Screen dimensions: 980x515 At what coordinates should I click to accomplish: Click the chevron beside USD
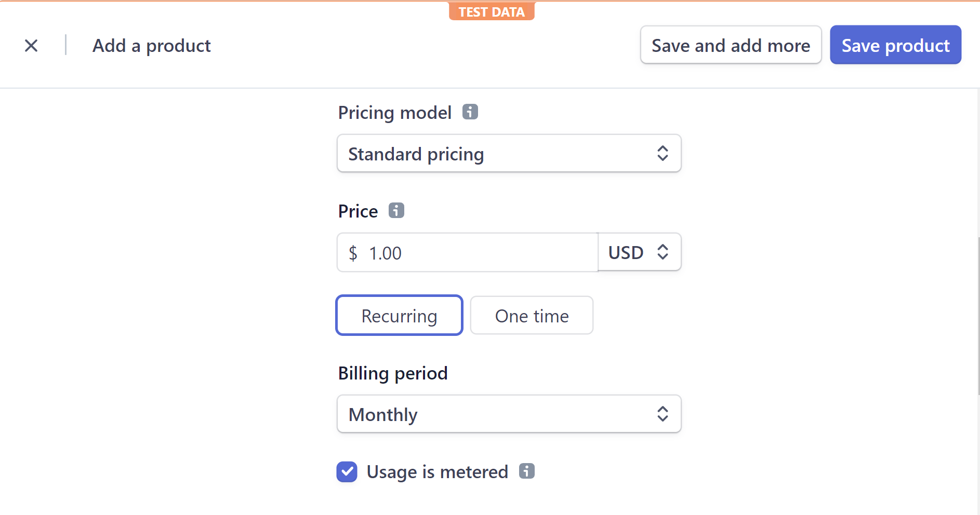click(x=664, y=252)
